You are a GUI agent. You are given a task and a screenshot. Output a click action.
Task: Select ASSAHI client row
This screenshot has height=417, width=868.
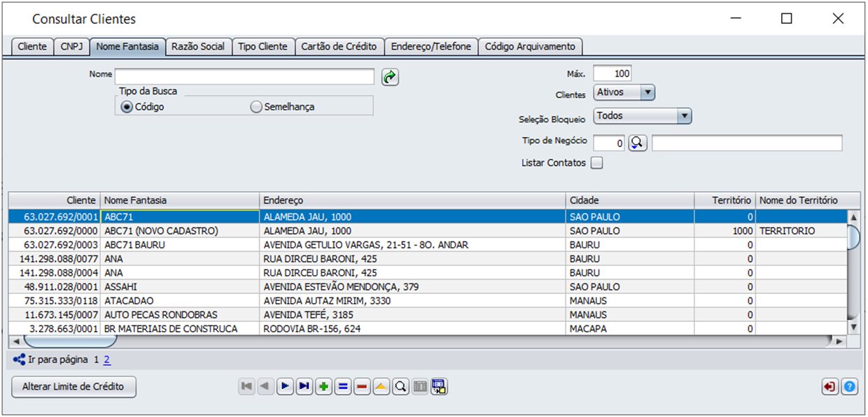click(x=428, y=287)
